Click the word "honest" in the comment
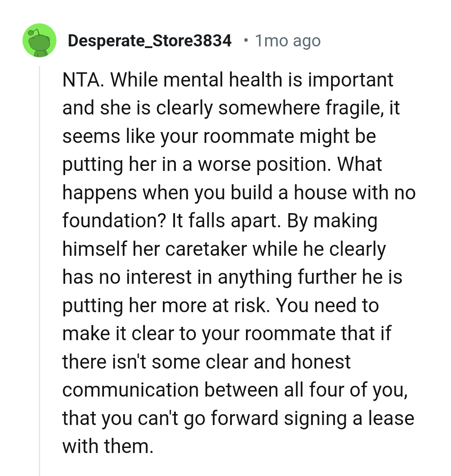Image resolution: width=451 pixels, height=476 pixels. (x=321, y=362)
